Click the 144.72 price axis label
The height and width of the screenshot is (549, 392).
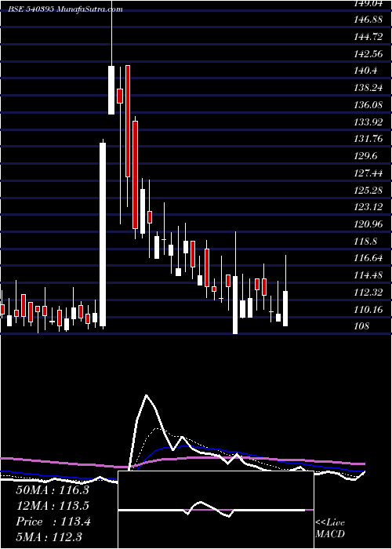coord(368,37)
